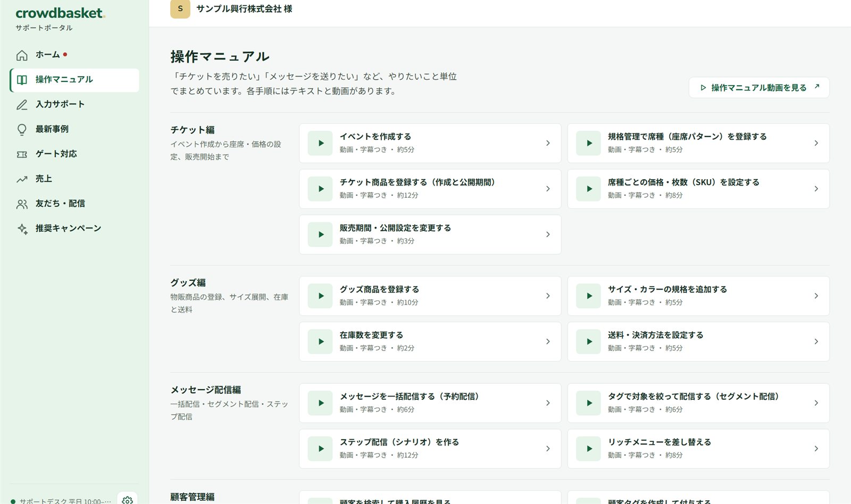Click the 売上 chart icon
The width and height of the screenshot is (851, 504).
coord(22,179)
